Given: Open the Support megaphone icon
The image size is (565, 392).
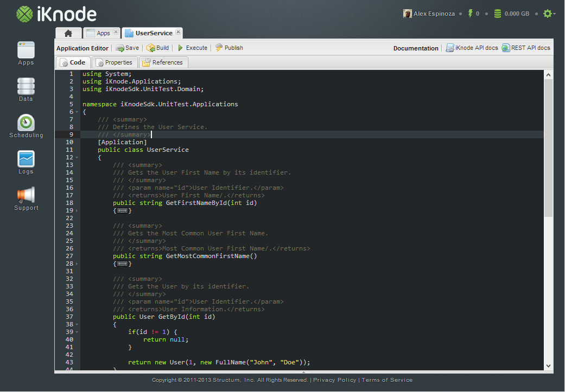Looking at the screenshot, I should click(26, 196).
